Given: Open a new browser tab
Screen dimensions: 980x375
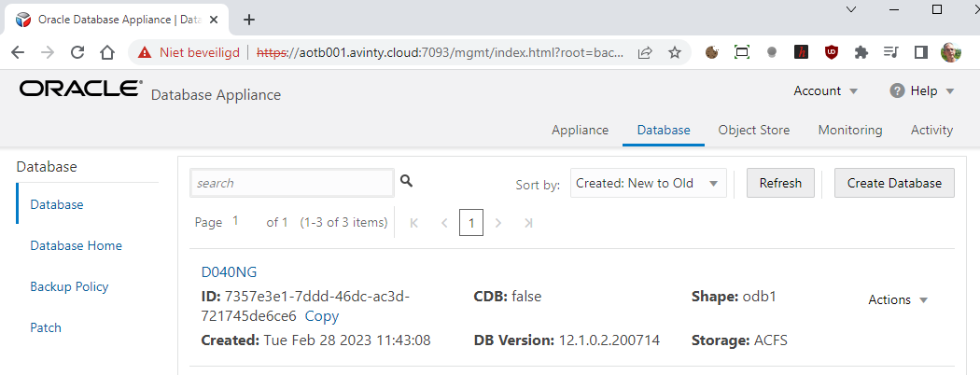Looking at the screenshot, I should coord(249,20).
